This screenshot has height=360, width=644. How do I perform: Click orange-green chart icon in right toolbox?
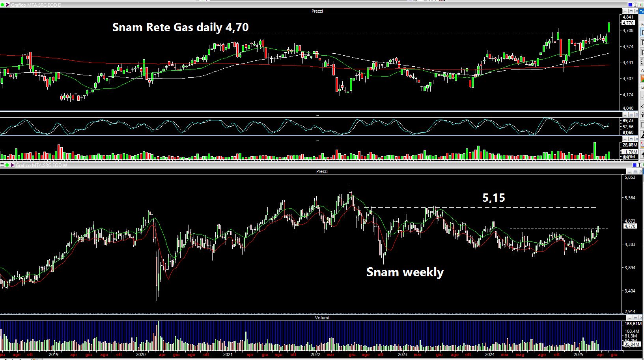click(642, 79)
